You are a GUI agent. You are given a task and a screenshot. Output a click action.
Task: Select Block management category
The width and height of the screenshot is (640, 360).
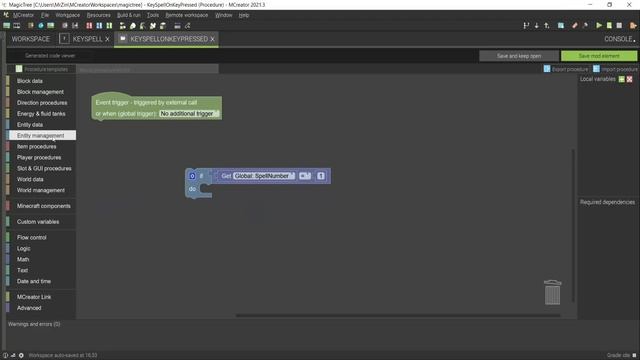pyautogui.click(x=41, y=92)
